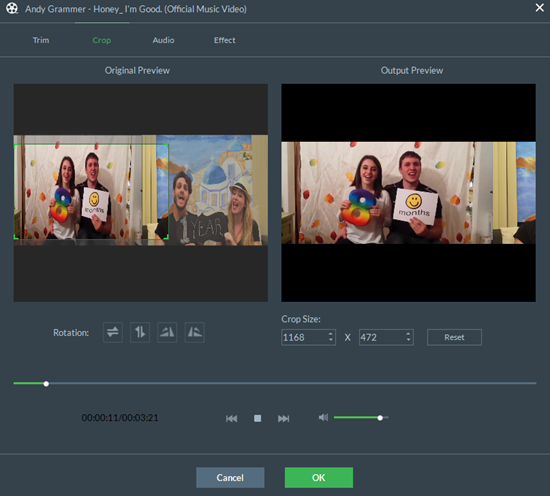This screenshot has height=496, width=550.
Task: Cancel the crop changes
Action: [230, 477]
